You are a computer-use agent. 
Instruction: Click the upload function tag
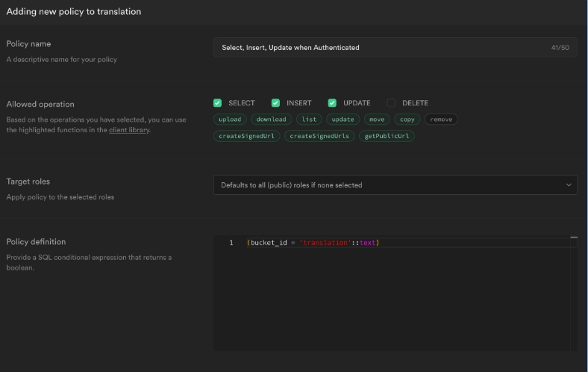[230, 120]
